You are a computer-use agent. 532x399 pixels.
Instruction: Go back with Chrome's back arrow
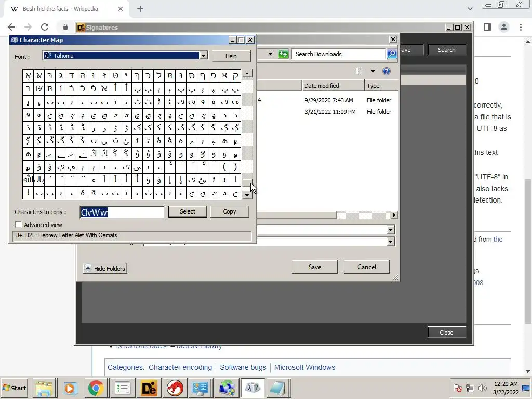[11, 27]
